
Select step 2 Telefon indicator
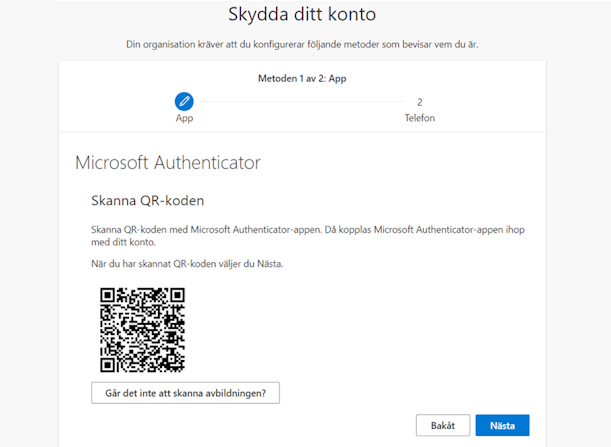(420, 102)
